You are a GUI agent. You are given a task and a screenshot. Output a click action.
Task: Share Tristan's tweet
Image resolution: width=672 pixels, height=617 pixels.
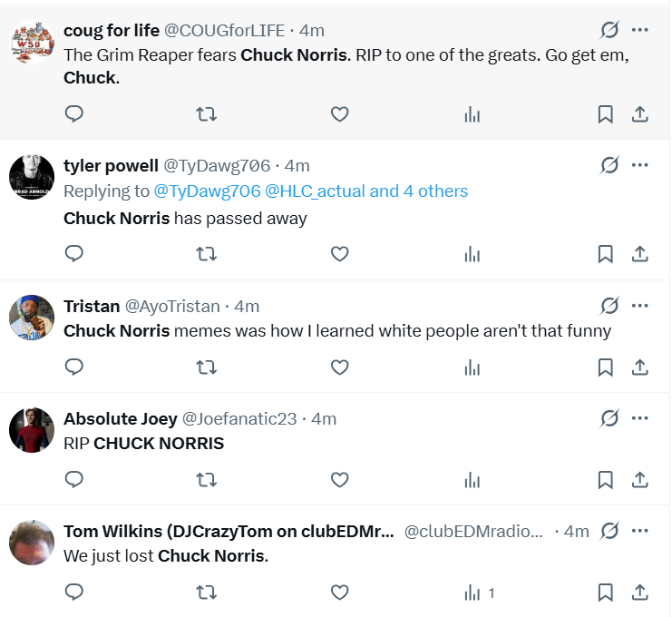(639, 367)
